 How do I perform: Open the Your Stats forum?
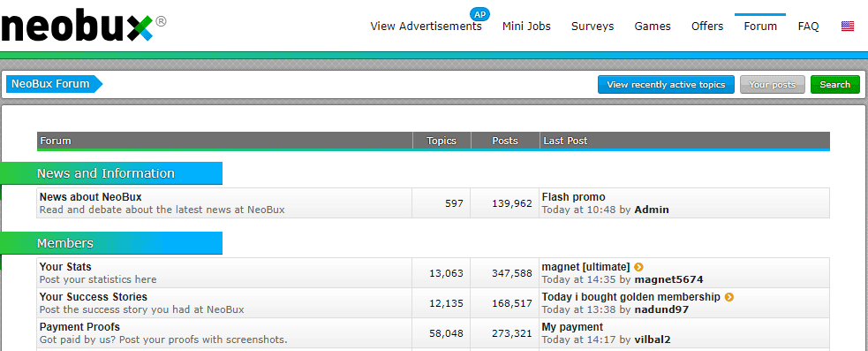[x=65, y=267]
